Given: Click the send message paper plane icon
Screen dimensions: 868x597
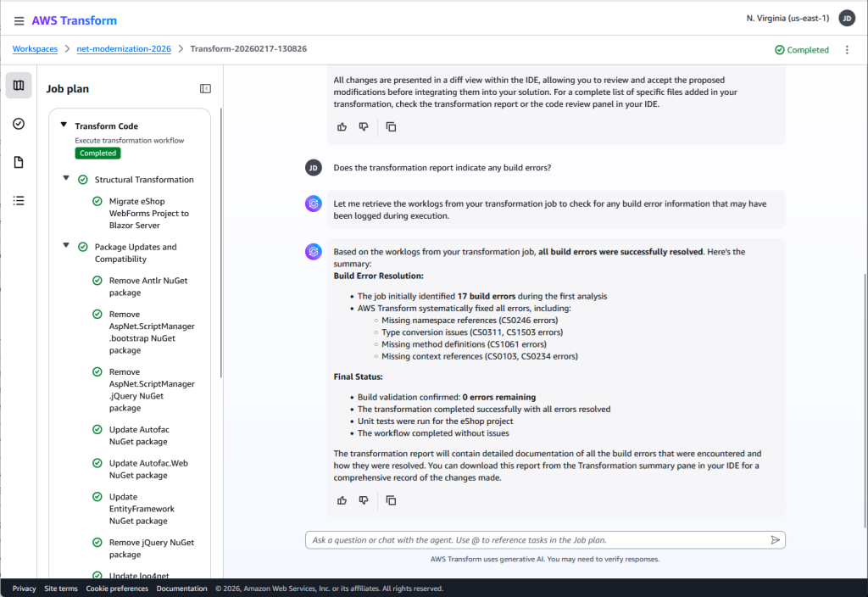Looking at the screenshot, I should pyautogui.click(x=774, y=539).
